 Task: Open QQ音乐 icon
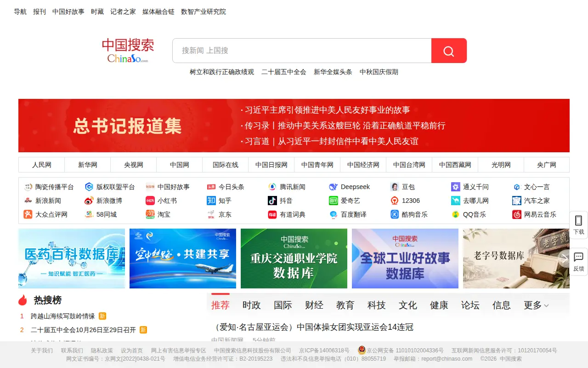(x=456, y=214)
